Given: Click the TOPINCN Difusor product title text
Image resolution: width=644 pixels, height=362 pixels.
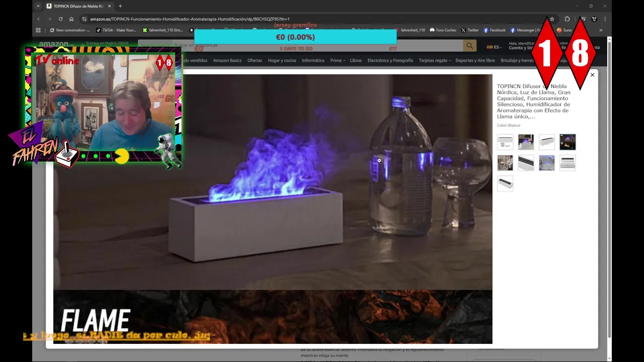Looking at the screenshot, I should (533, 102).
